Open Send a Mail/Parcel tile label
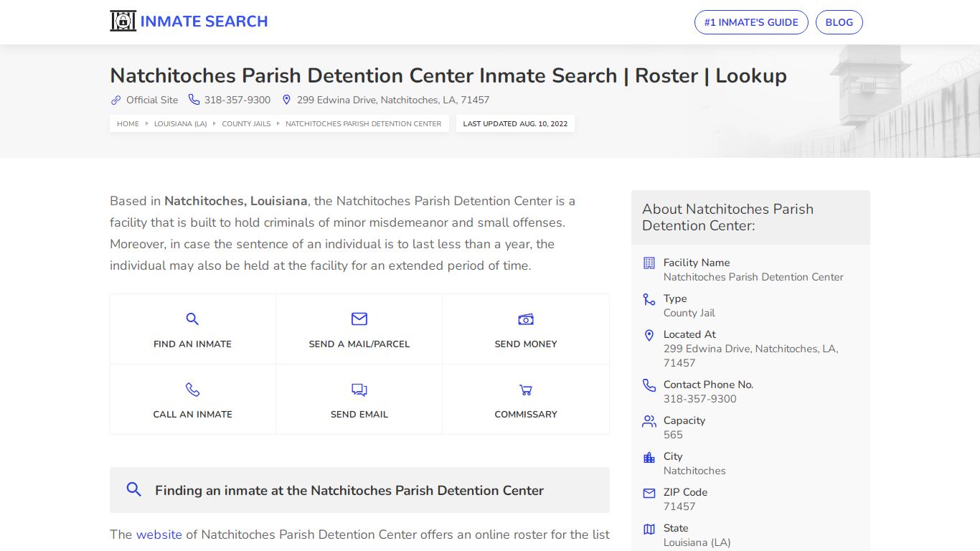This screenshot has width=980, height=551. coord(359,344)
